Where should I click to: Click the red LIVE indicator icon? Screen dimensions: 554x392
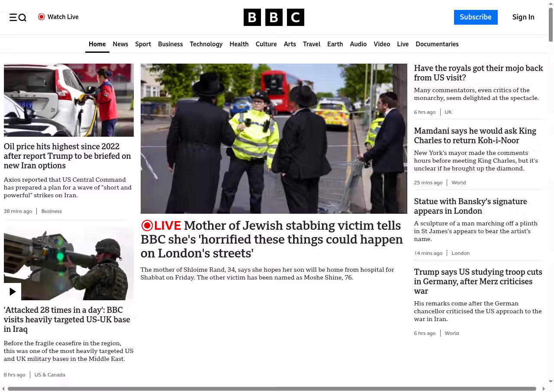pyautogui.click(x=147, y=225)
